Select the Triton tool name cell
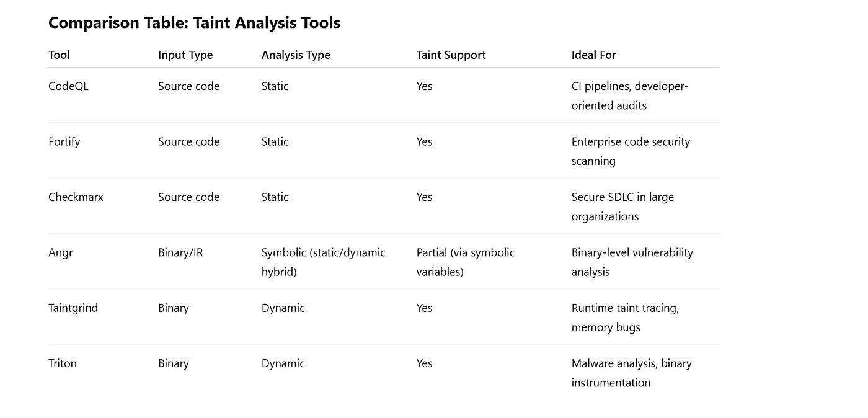Viewport: 868px width, 418px height. click(x=63, y=363)
